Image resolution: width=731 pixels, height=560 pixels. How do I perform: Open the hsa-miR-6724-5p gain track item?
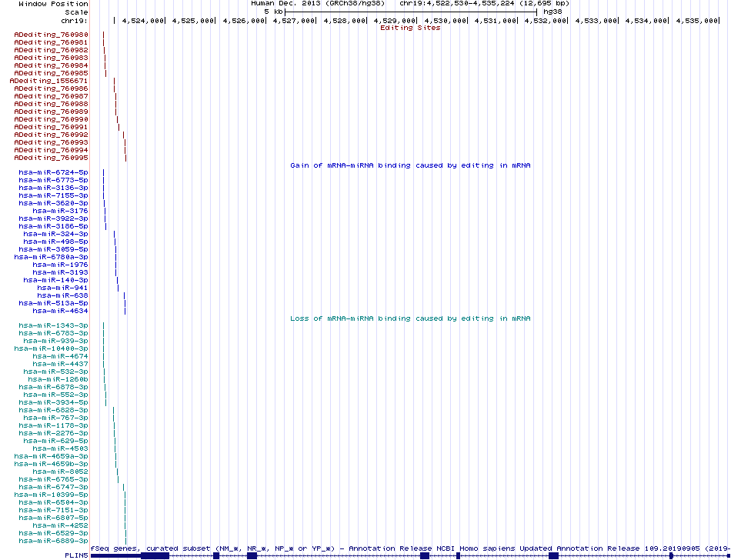coord(54,172)
